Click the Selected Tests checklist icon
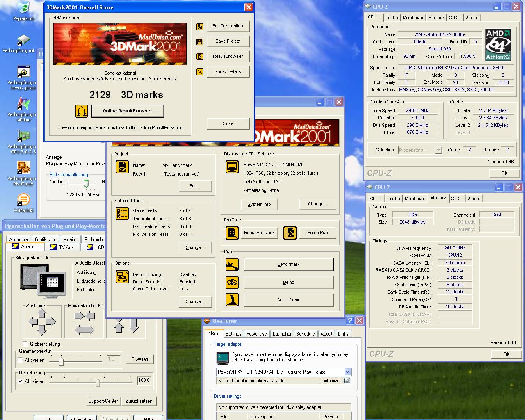 click(122, 214)
